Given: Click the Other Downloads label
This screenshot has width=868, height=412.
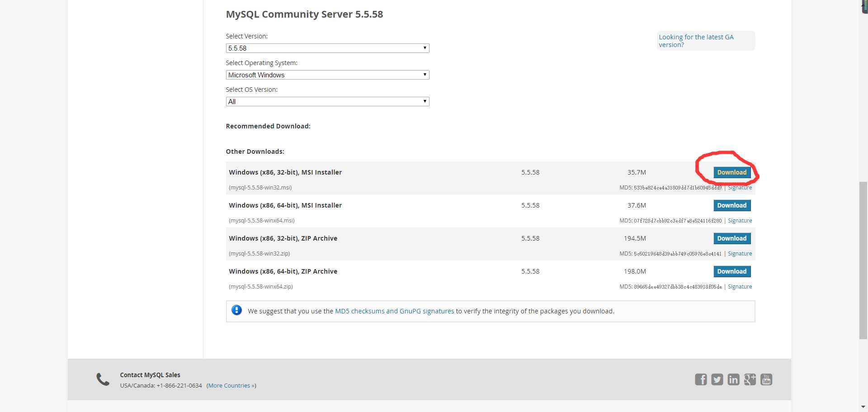Looking at the screenshot, I should tap(255, 152).
